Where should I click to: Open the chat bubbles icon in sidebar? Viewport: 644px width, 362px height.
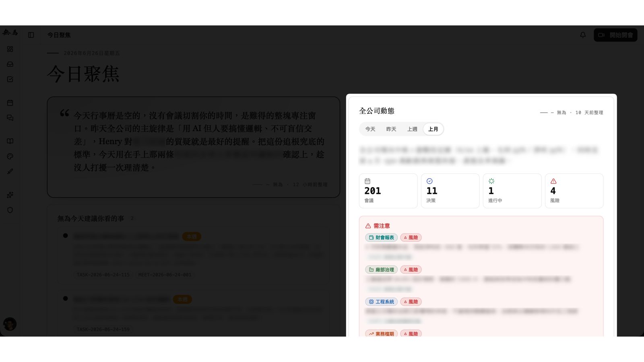pos(10,118)
